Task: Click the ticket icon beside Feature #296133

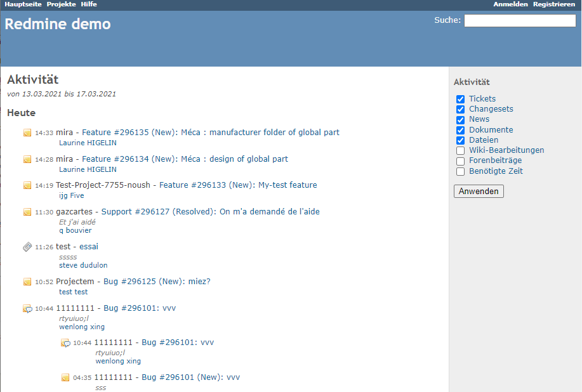Action: 27,185
